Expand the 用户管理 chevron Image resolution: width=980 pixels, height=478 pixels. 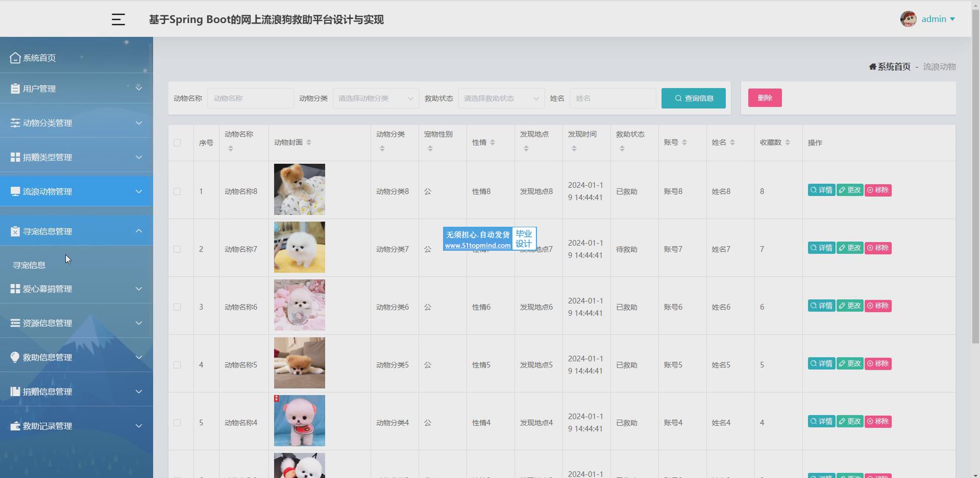[x=139, y=88]
